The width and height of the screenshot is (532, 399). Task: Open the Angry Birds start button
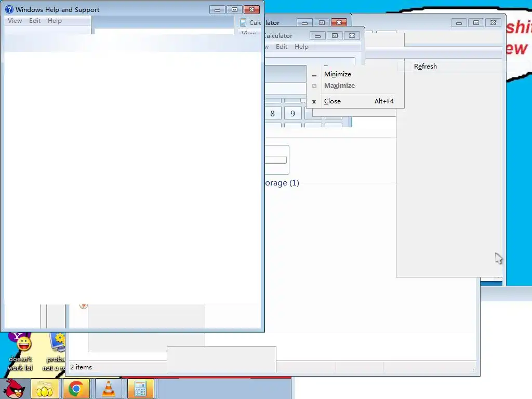click(15, 389)
